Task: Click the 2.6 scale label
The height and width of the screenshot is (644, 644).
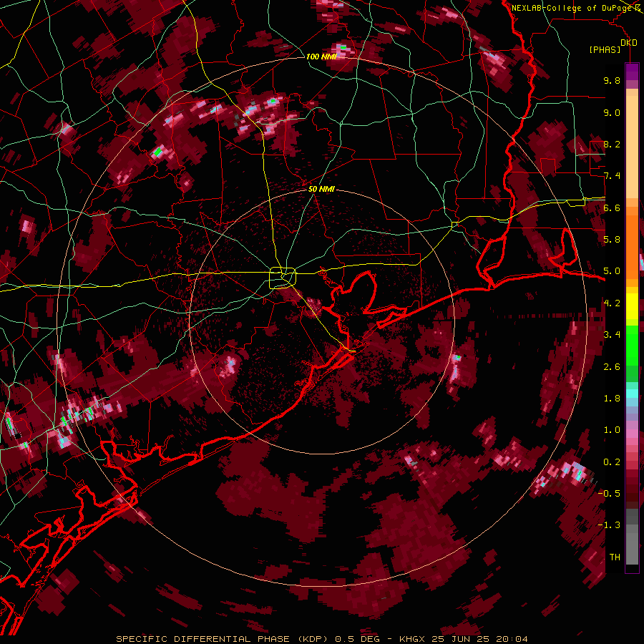Action: [x=612, y=366]
